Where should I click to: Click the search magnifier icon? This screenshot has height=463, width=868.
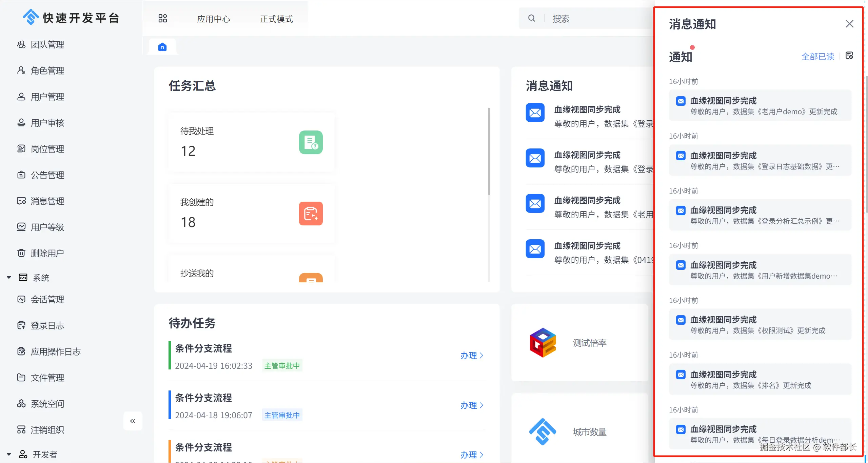click(x=532, y=18)
